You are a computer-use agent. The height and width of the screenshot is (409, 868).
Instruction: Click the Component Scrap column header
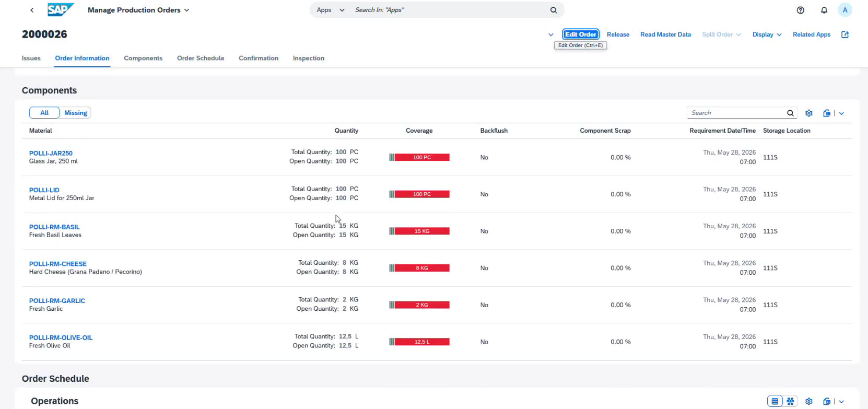(x=605, y=131)
